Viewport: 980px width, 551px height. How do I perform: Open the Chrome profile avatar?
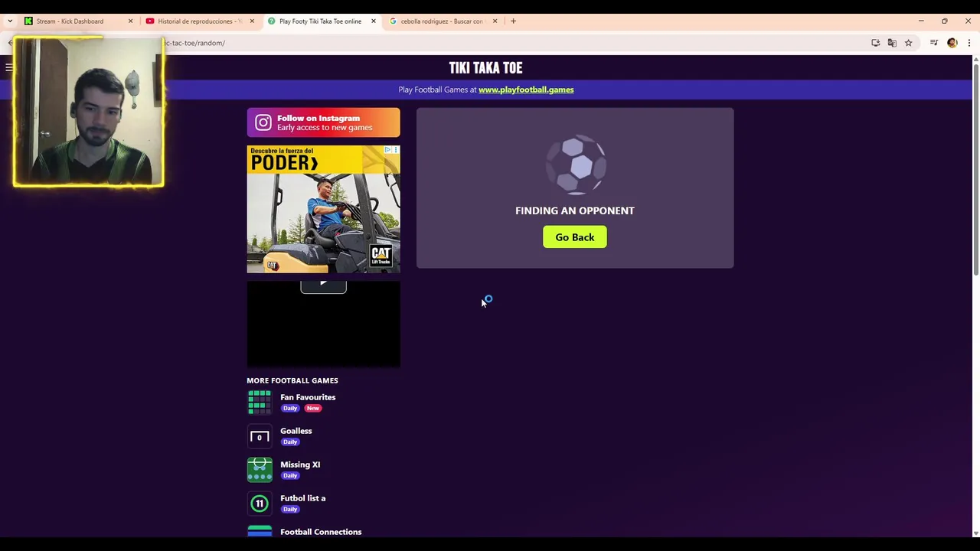952,43
